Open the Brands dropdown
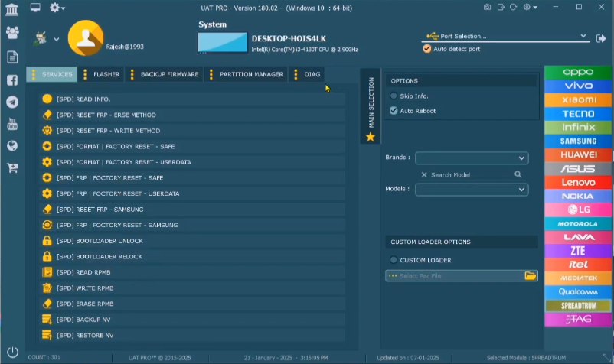This screenshot has height=364, width=614. pyautogui.click(x=472, y=158)
